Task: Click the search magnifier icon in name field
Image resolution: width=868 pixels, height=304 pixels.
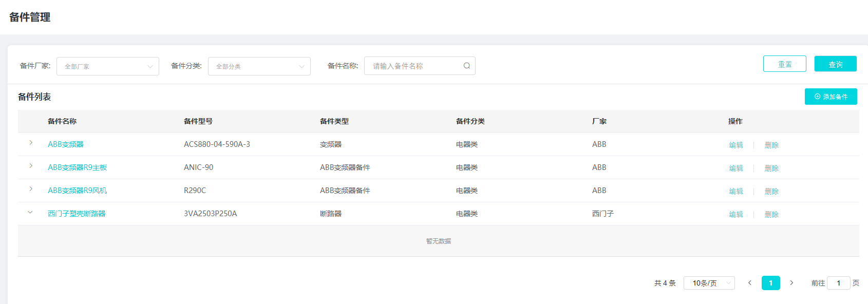Action: 466,66
